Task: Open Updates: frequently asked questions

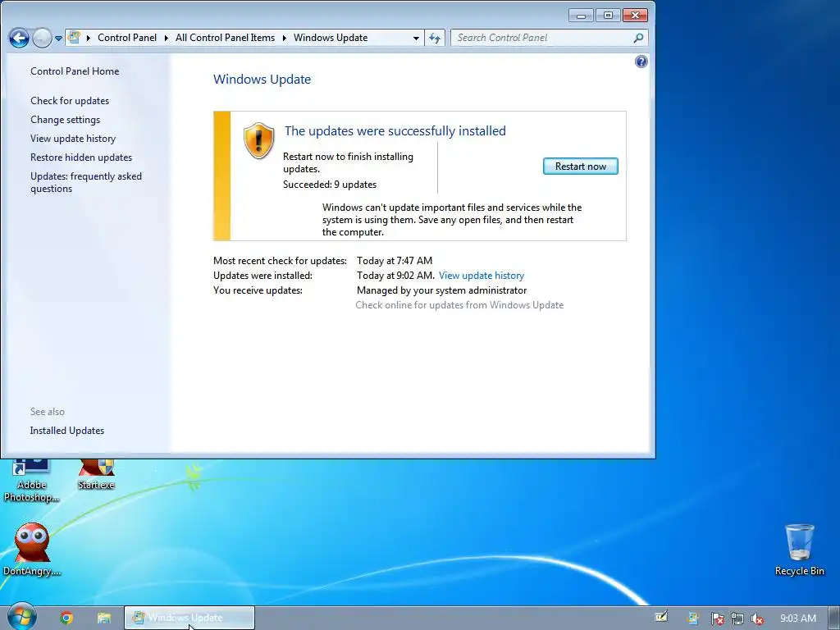Action: pos(85,182)
